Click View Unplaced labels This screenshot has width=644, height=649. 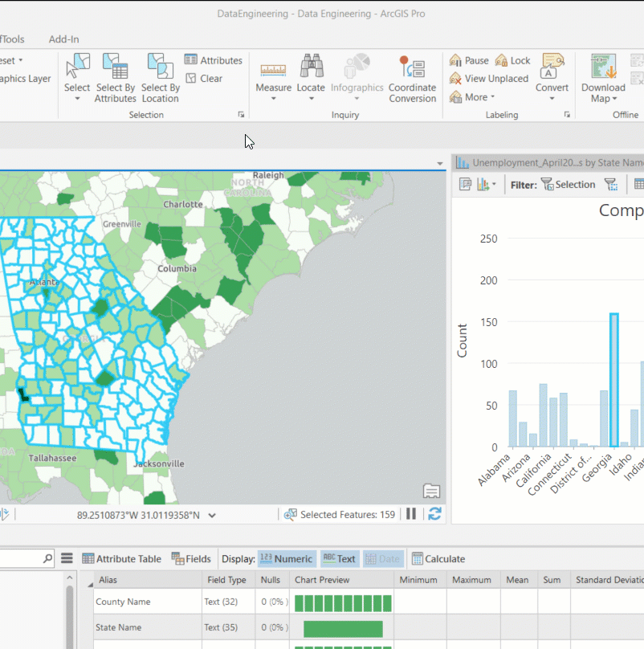pos(490,78)
